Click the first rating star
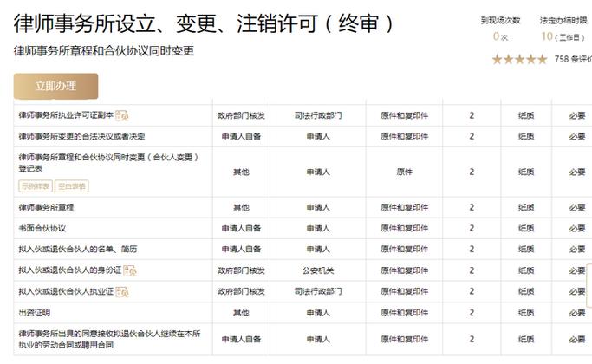This screenshot has height=364, width=592. coord(498,59)
